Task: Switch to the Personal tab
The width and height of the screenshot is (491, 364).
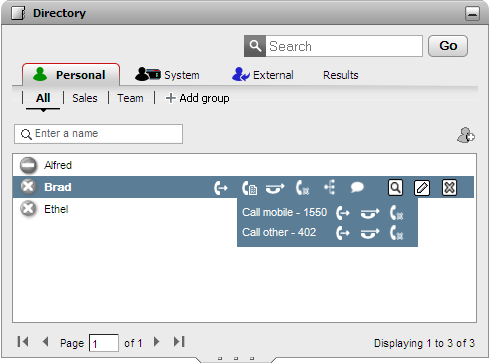Action: pos(71,75)
